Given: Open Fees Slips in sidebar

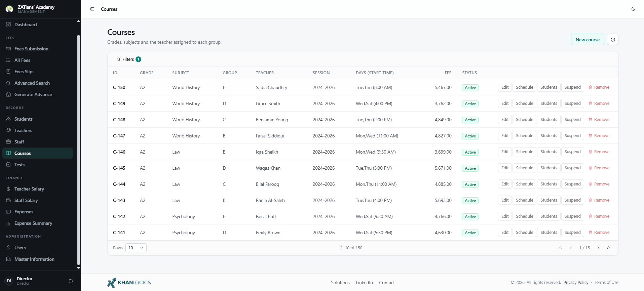Looking at the screenshot, I should pyautogui.click(x=38, y=72).
